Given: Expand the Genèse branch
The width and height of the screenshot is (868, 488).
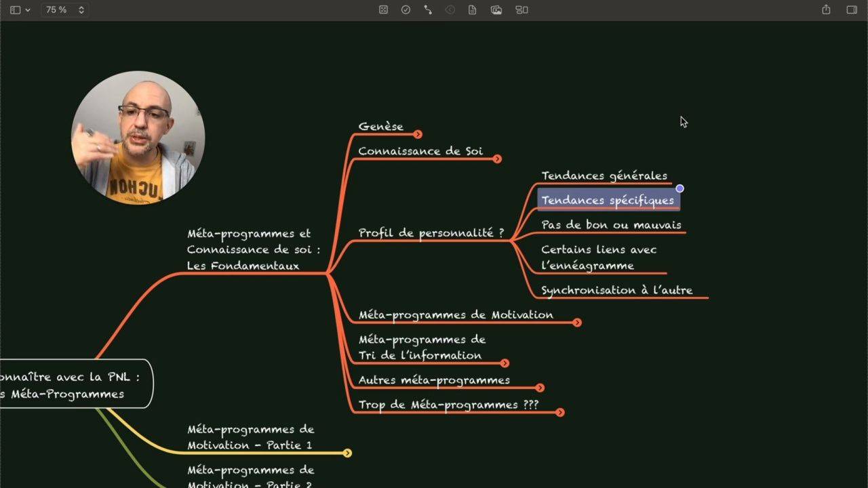Looking at the screenshot, I should coord(418,134).
